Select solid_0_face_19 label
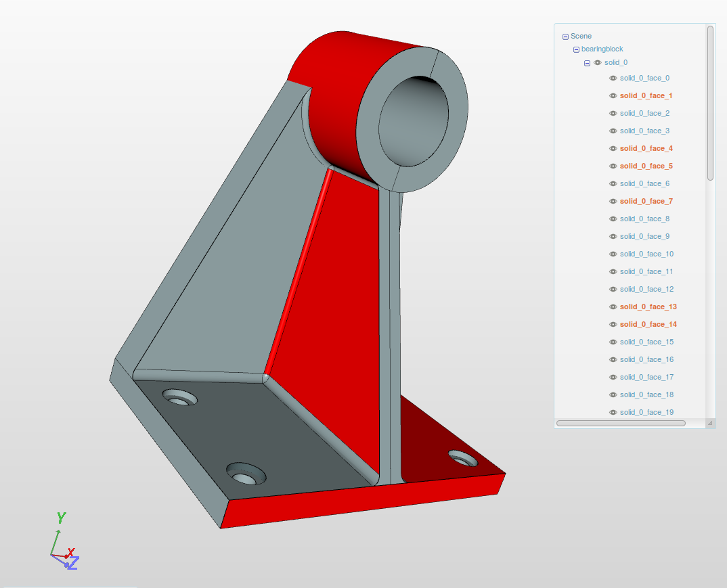 [647, 413]
